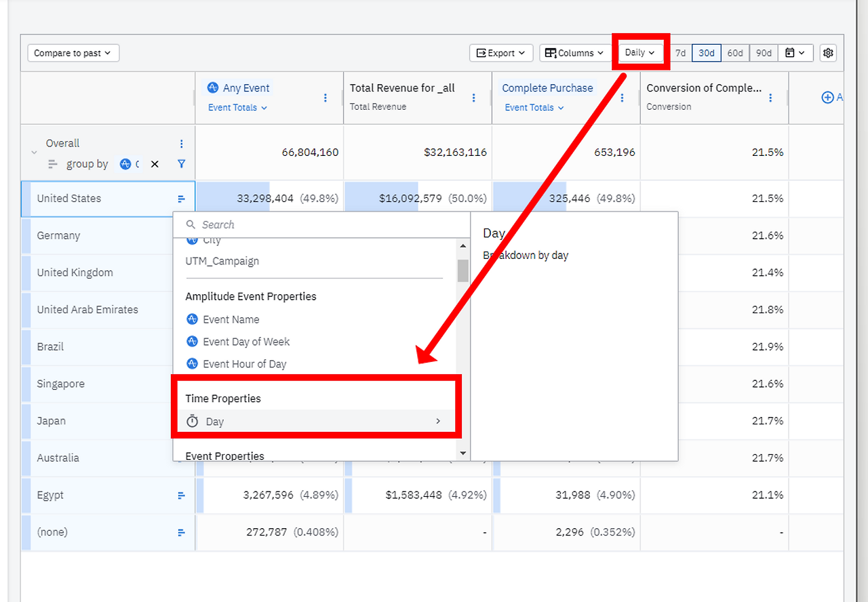Viewport: 868px width, 602px height.
Task: Click the Complete Purchase column header
Action: [x=547, y=88]
